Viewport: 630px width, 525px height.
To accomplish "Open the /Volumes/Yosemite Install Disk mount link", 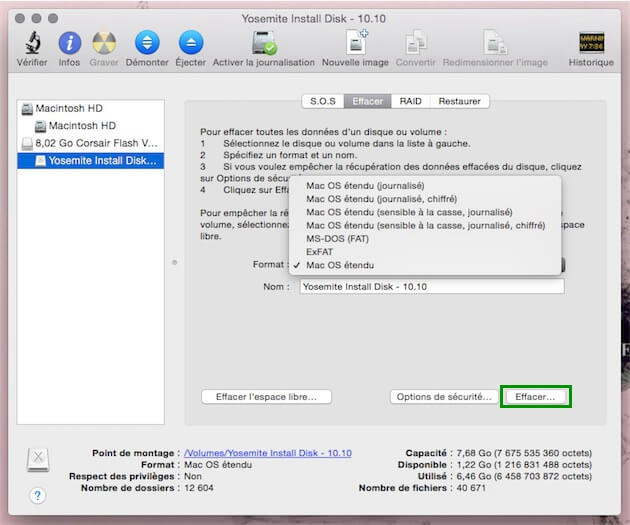I will [x=268, y=453].
